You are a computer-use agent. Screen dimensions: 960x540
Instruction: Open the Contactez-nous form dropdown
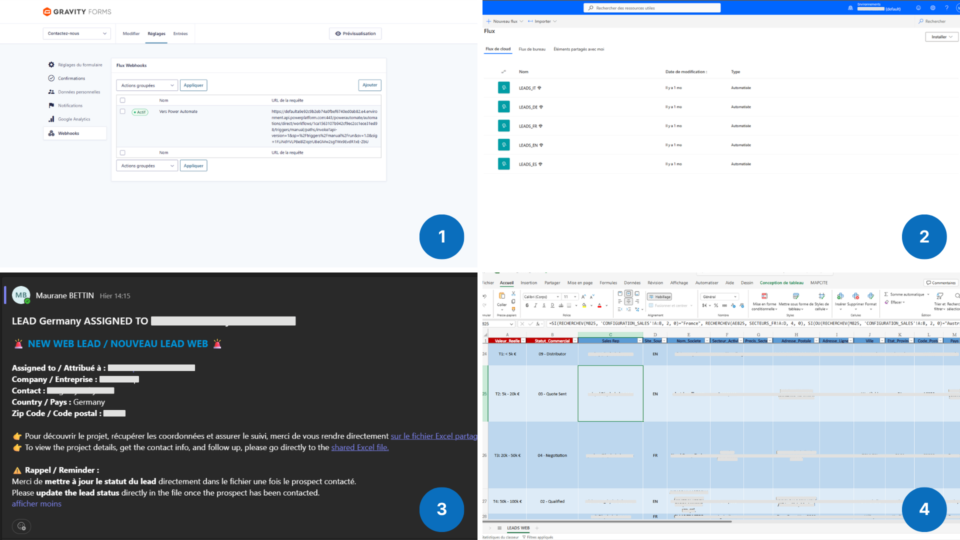click(x=77, y=34)
